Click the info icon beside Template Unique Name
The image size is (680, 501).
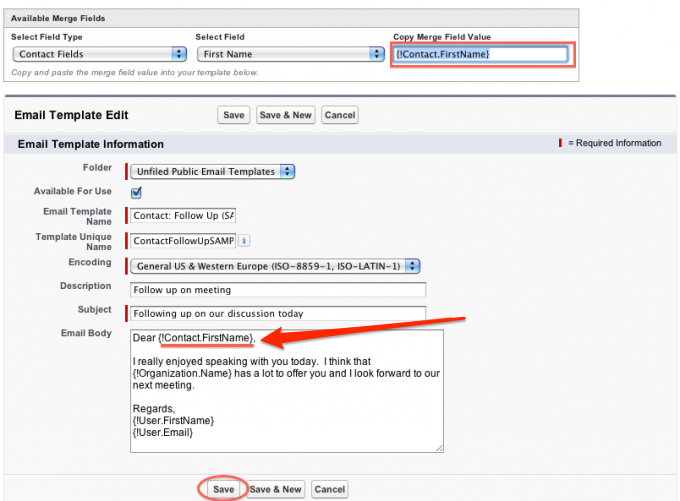[x=245, y=240]
